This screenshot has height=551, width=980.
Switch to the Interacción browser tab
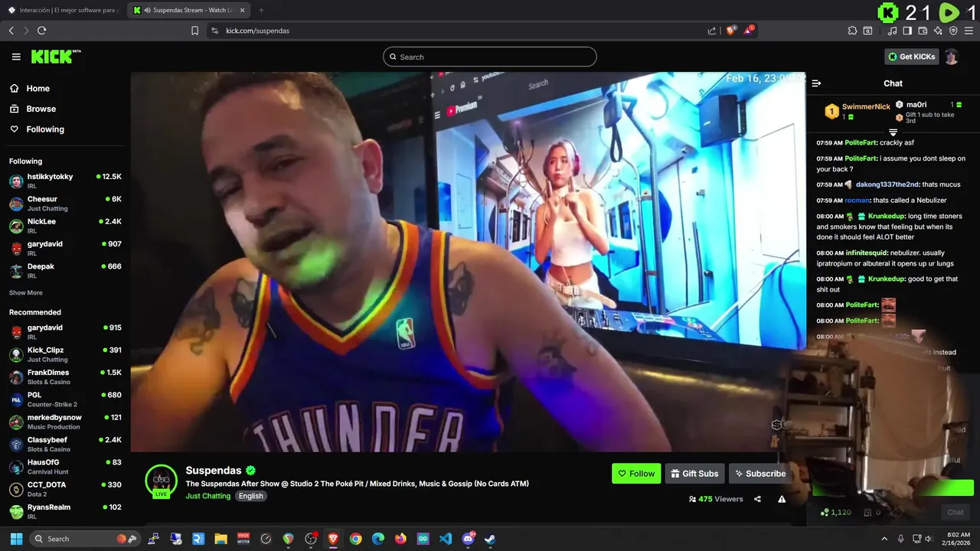click(x=63, y=10)
